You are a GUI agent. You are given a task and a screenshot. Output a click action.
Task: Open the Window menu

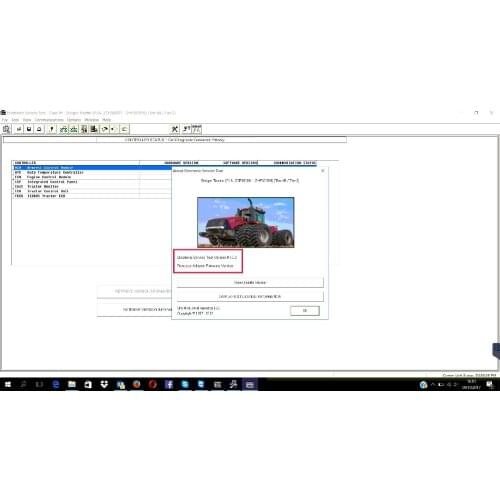[92, 120]
